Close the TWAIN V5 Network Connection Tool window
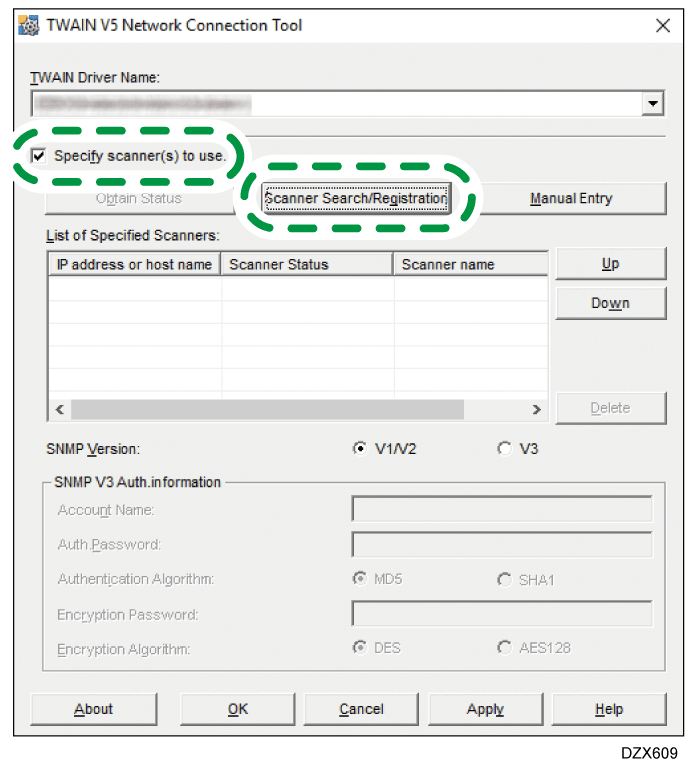The width and height of the screenshot is (691, 772). 662,26
